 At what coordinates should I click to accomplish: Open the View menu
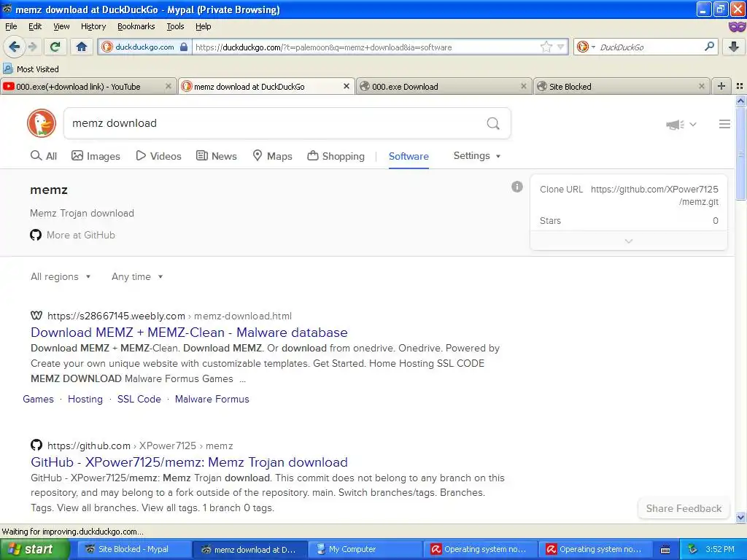click(61, 26)
